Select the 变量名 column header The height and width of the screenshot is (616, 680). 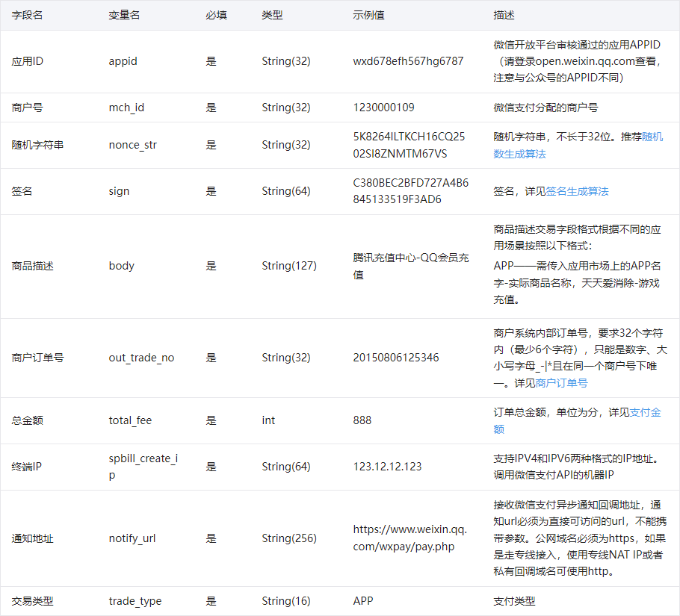pos(124,15)
